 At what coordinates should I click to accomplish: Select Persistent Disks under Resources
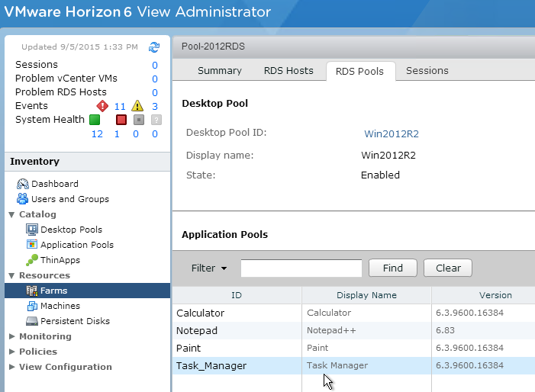pos(75,321)
